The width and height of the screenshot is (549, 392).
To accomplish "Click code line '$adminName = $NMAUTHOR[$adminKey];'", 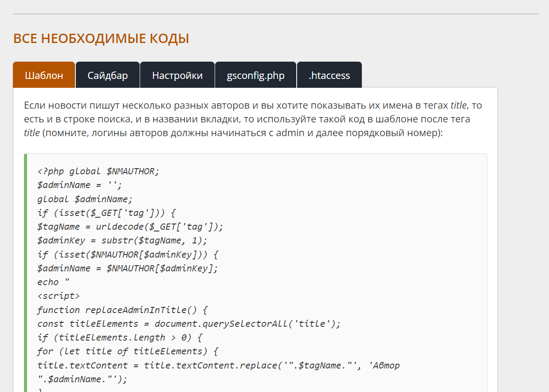I will [128, 268].
